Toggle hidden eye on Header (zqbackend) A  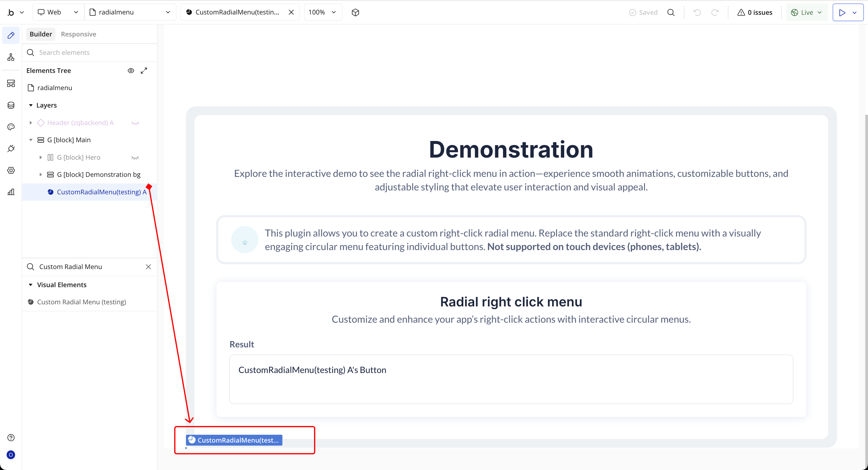pyautogui.click(x=135, y=123)
